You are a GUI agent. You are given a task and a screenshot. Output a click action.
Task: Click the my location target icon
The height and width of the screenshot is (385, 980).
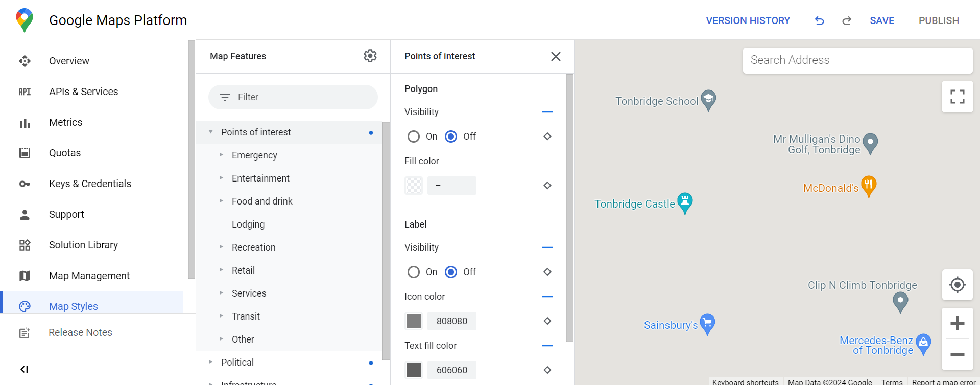click(x=957, y=285)
